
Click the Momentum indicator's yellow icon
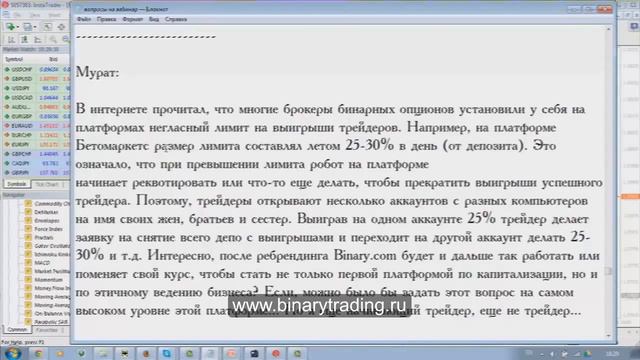(28, 280)
